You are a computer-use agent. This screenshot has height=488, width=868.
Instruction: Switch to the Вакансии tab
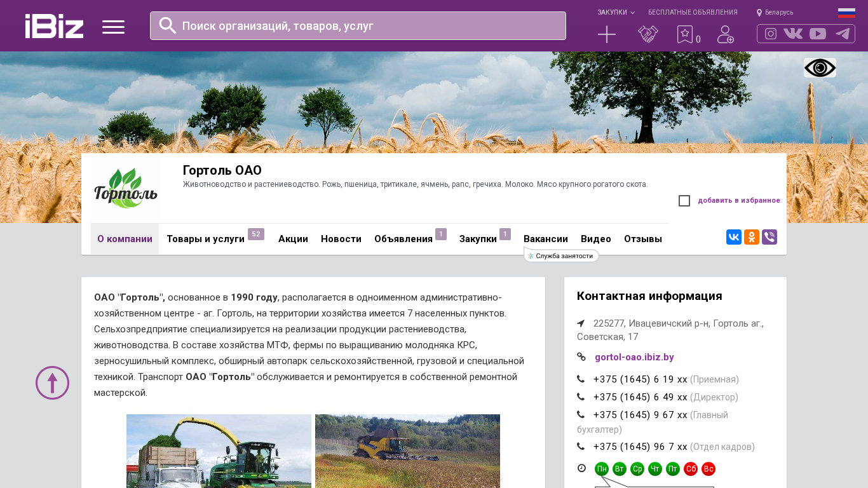point(546,239)
